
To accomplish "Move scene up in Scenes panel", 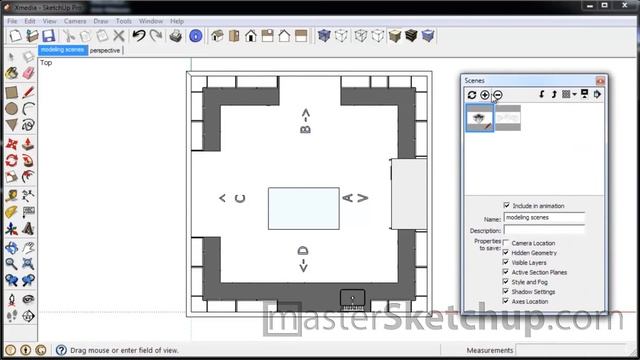I will click(x=554, y=94).
